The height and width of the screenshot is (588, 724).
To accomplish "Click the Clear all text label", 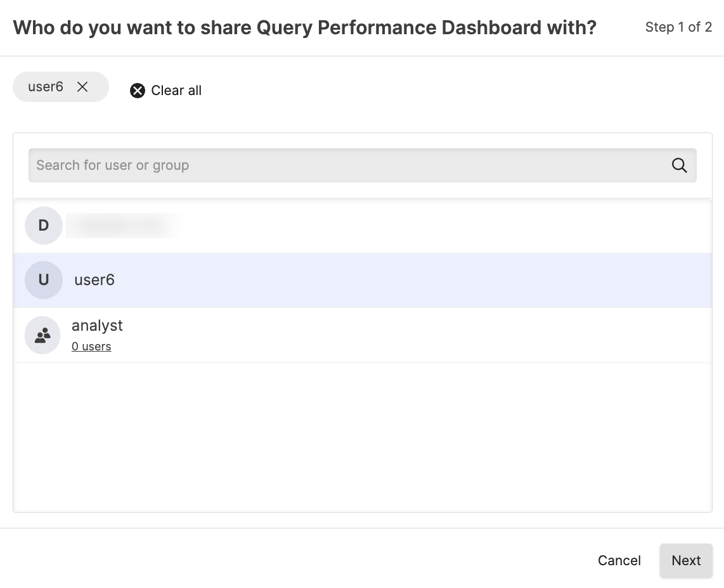I will 176,91.
